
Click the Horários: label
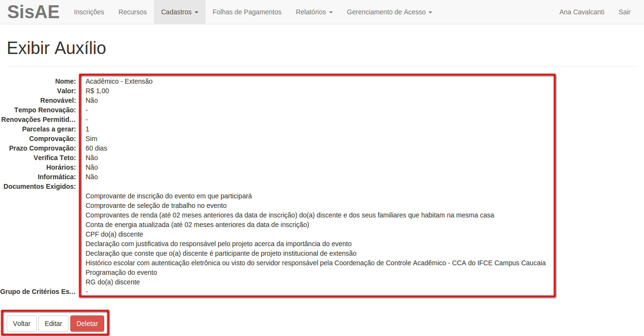(x=61, y=167)
